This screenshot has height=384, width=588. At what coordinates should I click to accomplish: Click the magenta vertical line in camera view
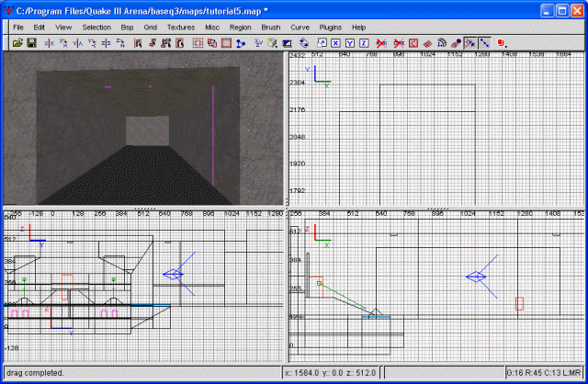213,135
